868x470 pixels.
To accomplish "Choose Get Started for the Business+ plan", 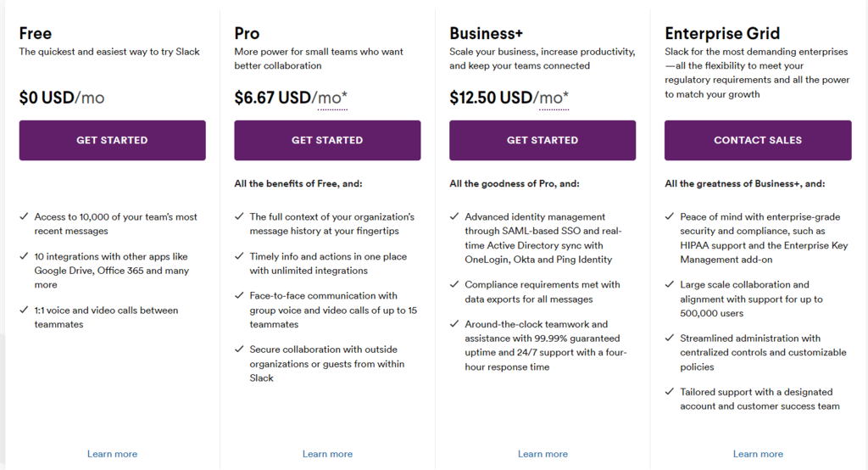I will point(542,140).
